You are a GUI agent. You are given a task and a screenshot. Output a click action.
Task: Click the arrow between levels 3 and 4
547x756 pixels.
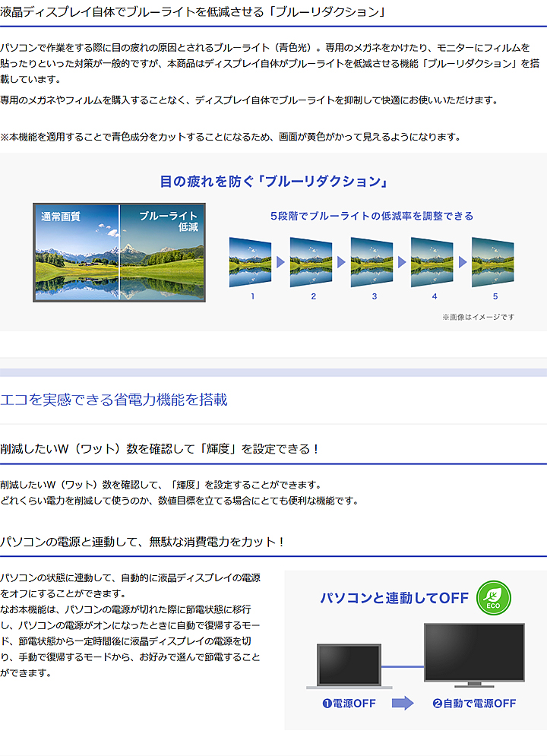[402, 262]
